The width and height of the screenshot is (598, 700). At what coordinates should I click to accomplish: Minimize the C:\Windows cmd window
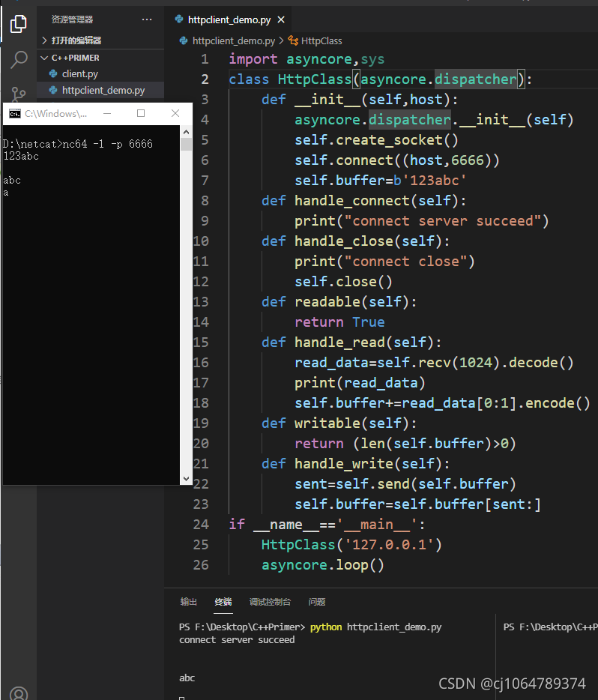click(107, 113)
